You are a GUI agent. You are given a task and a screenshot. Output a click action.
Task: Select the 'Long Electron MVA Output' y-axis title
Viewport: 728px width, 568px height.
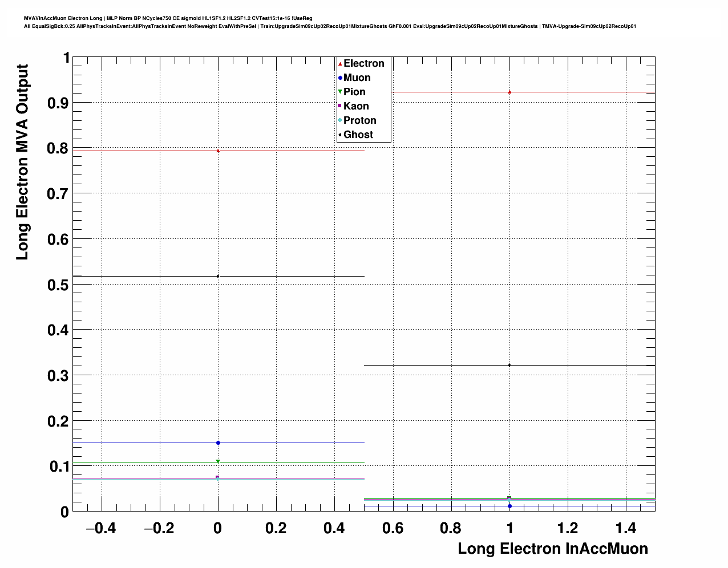pyautogui.click(x=22, y=162)
